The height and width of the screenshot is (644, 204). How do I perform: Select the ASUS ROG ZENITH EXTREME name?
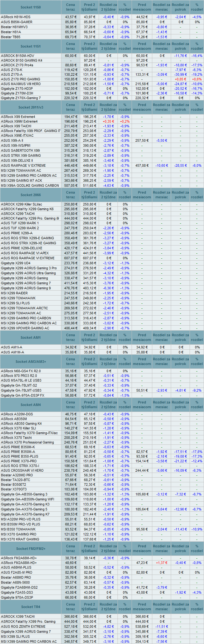[23, 626]
